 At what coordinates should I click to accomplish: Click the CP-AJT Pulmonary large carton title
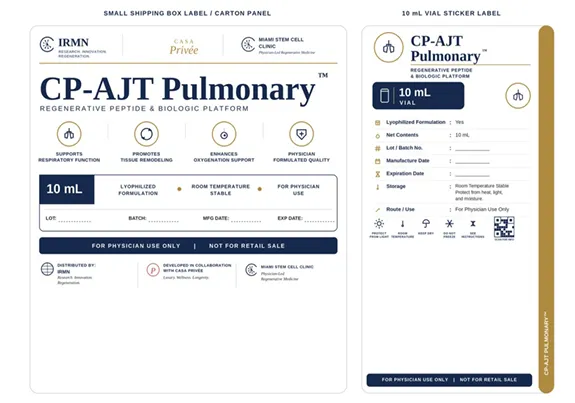coord(177,89)
